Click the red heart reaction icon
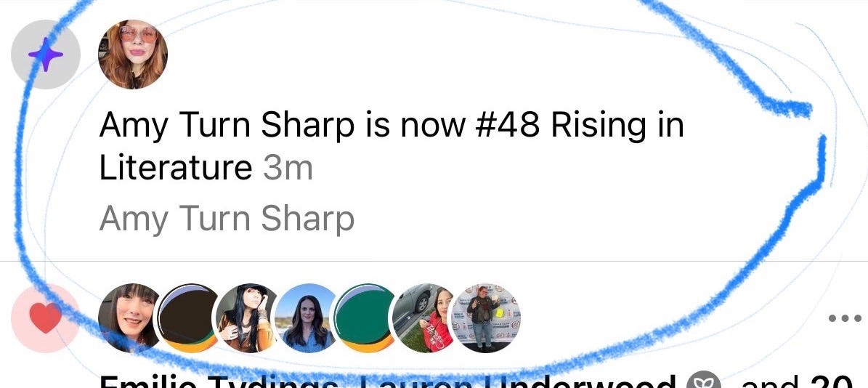 pos(45,318)
